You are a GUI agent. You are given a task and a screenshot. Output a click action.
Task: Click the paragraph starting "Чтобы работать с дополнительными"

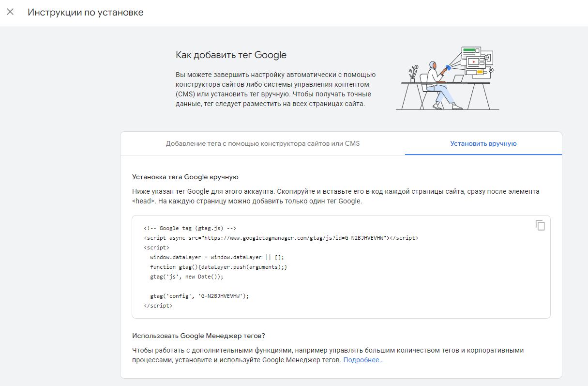point(328,355)
